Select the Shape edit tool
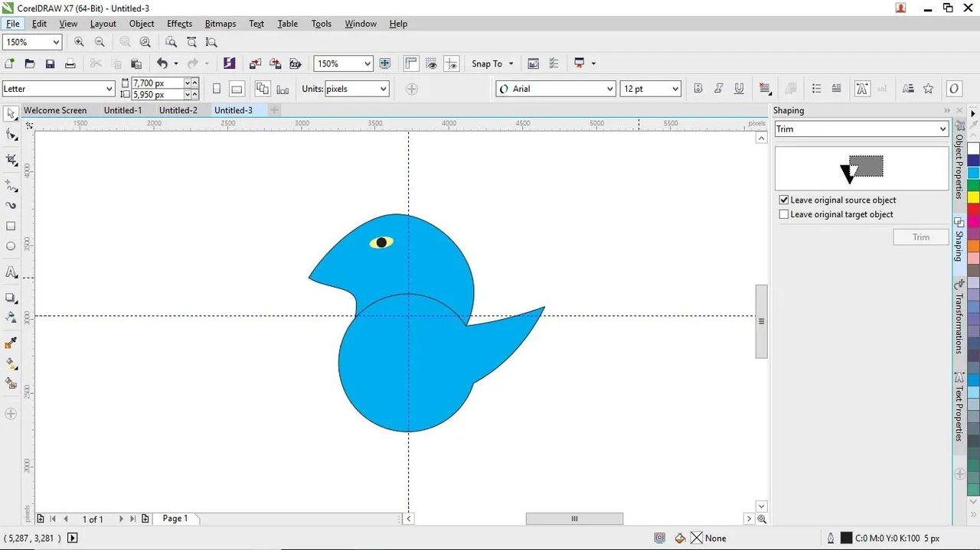The image size is (980, 550). pyautogui.click(x=11, y=135)
